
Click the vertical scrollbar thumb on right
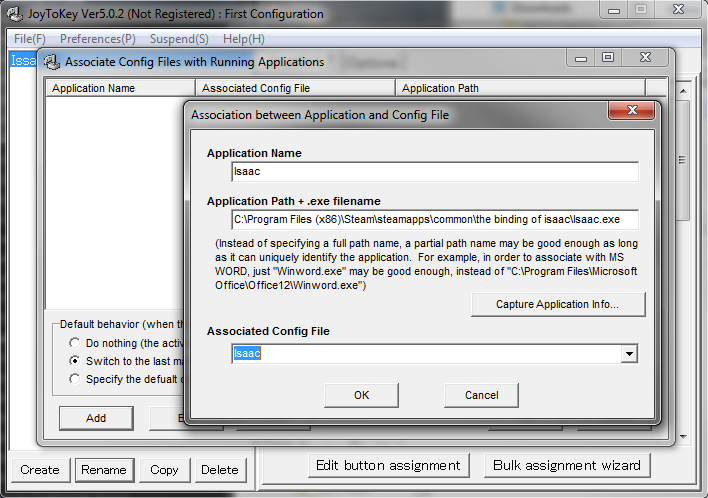683,160
